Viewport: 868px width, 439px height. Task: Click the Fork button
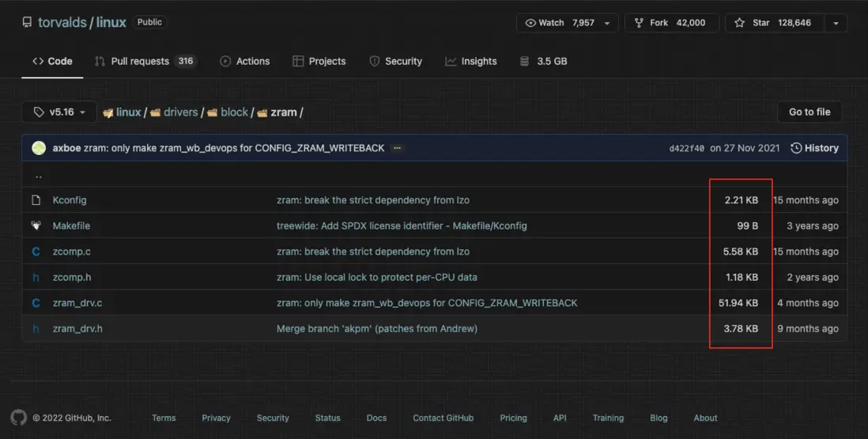point(671,23)
